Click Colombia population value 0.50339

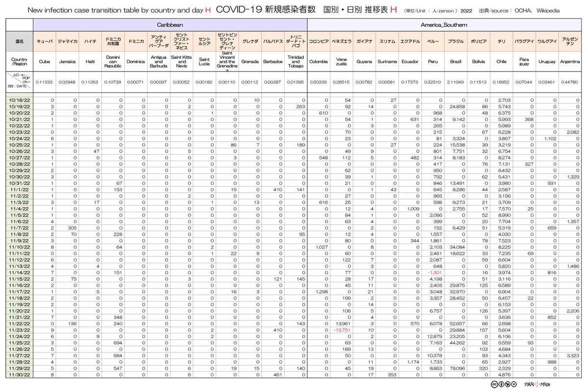(x=318, y=82)
